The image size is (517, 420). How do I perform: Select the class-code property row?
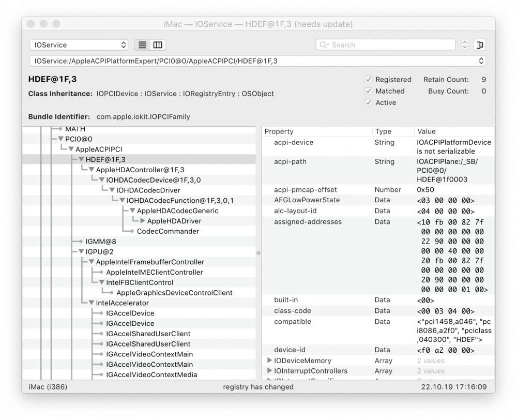(378, 311)
